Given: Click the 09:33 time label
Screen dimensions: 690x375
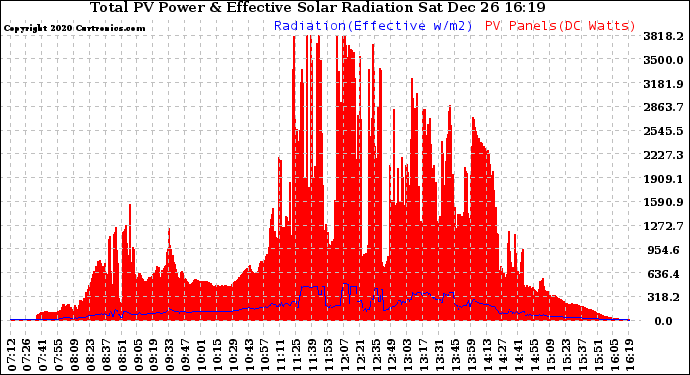Looking at the screenshot, I should 169,355.
